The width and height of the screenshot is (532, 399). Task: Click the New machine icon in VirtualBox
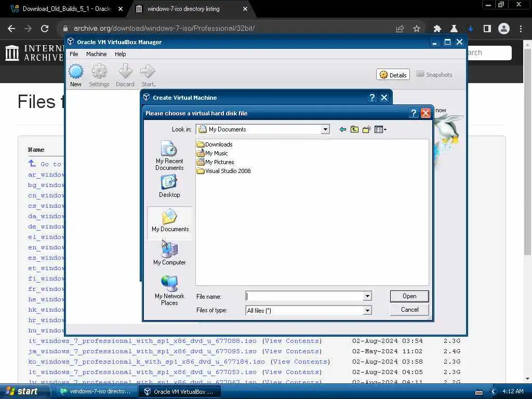76,75
